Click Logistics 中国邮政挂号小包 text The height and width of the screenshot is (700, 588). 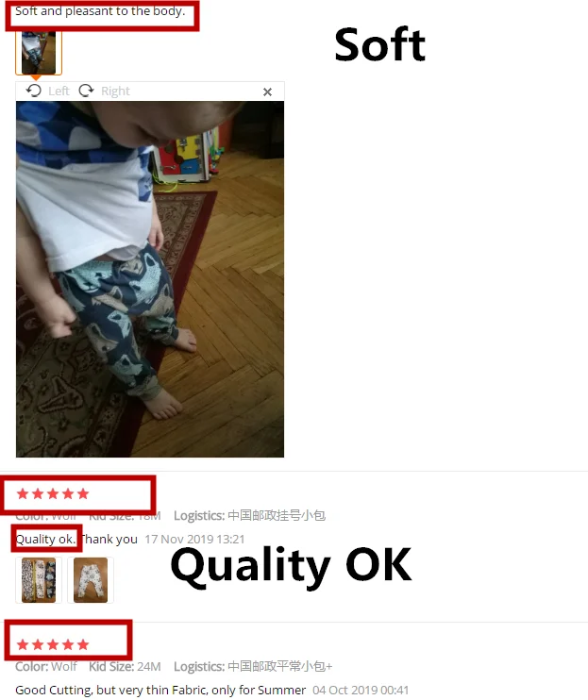249,516
